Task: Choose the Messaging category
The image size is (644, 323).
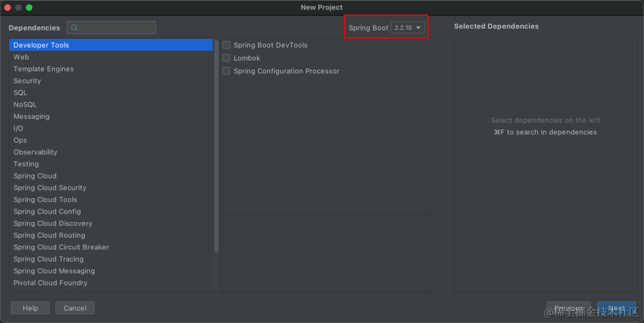Action: (x=111, y=116)
